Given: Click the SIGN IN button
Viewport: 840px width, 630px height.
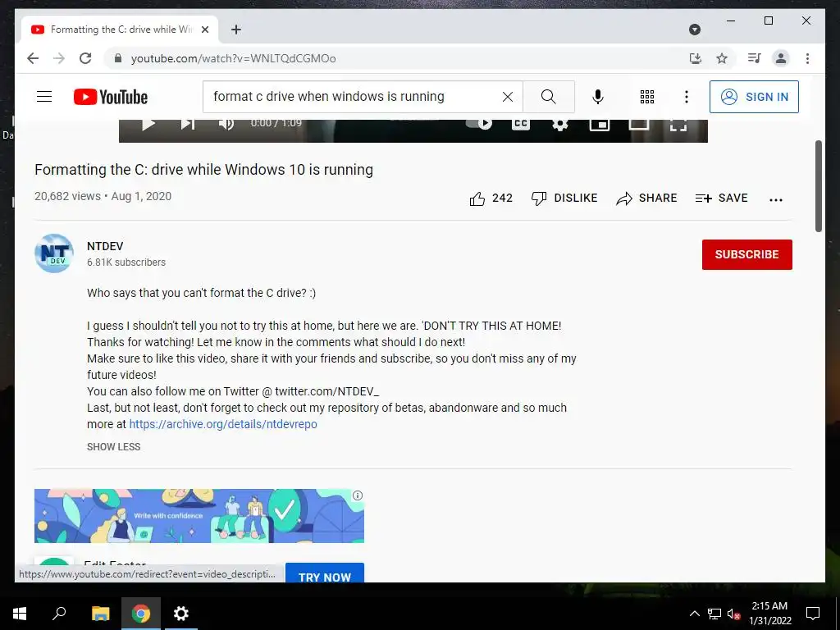Looking at the screenshot, I should 754,97.
